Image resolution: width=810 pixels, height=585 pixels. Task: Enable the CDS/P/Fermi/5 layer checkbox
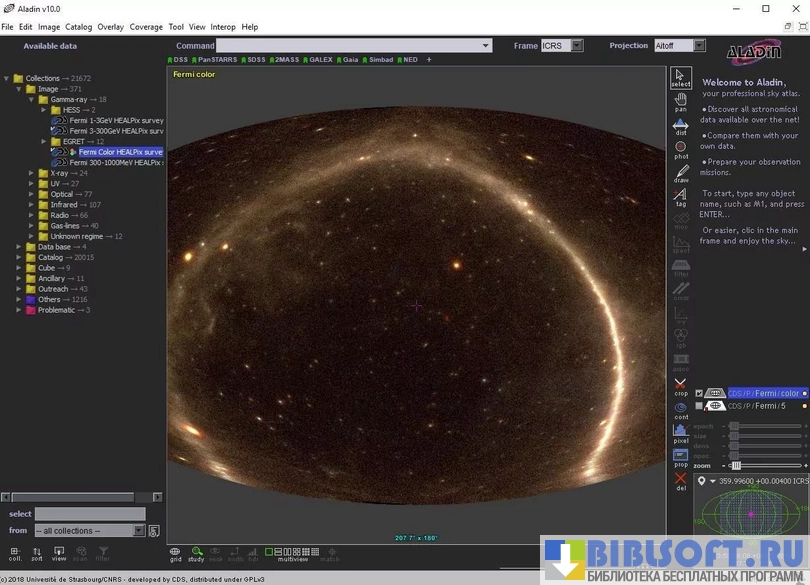(699, 406)
